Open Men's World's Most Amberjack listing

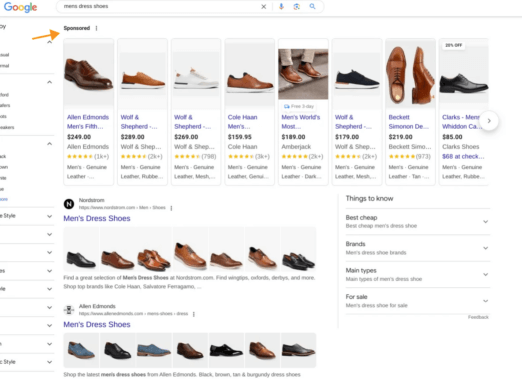point(301,122)
